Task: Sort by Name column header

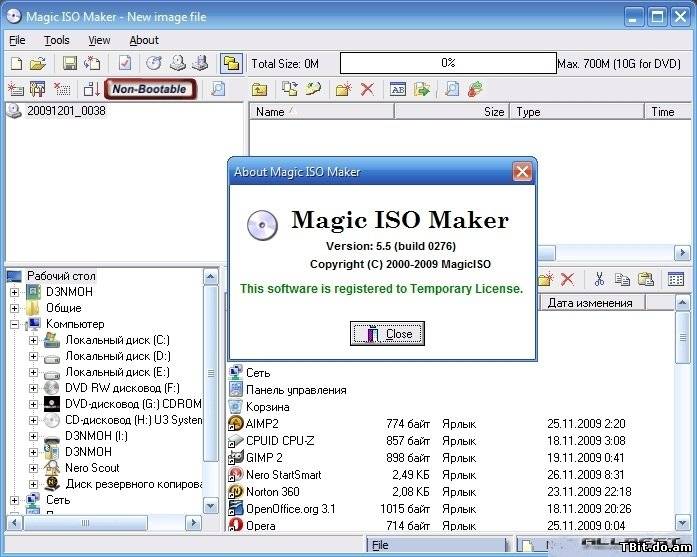Action: pyautogui.click(x=321, y=112)
